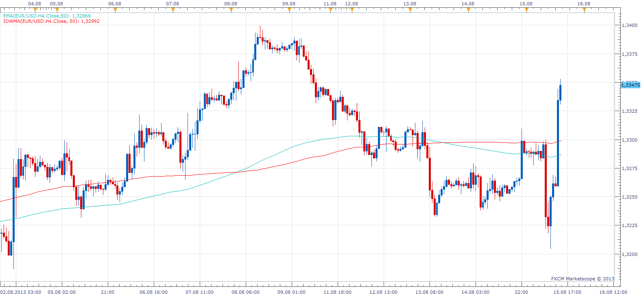The width and height of the screenshot is (644, 297).
Task: Select the 12.08 day separator marker
Action: coord(352,9)
